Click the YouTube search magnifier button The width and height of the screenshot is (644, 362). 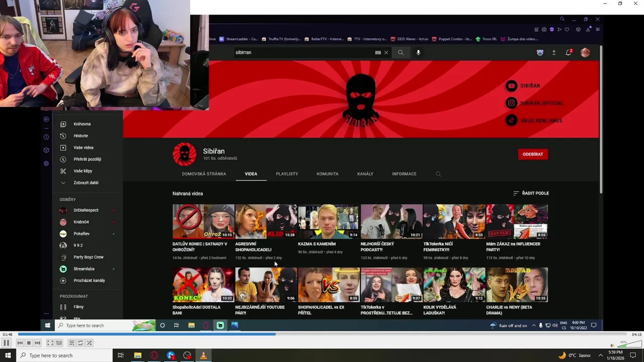[x=400, y=52]
